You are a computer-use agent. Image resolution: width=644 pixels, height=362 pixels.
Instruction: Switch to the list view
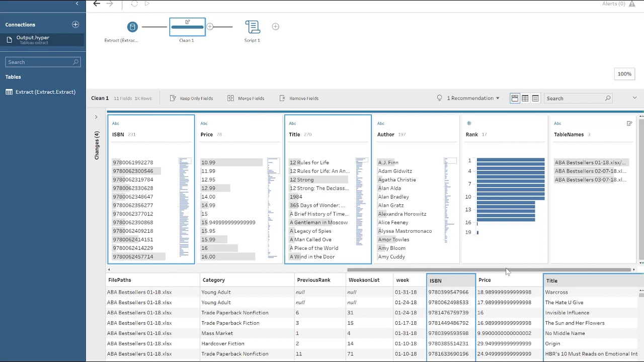pos(535,98)
